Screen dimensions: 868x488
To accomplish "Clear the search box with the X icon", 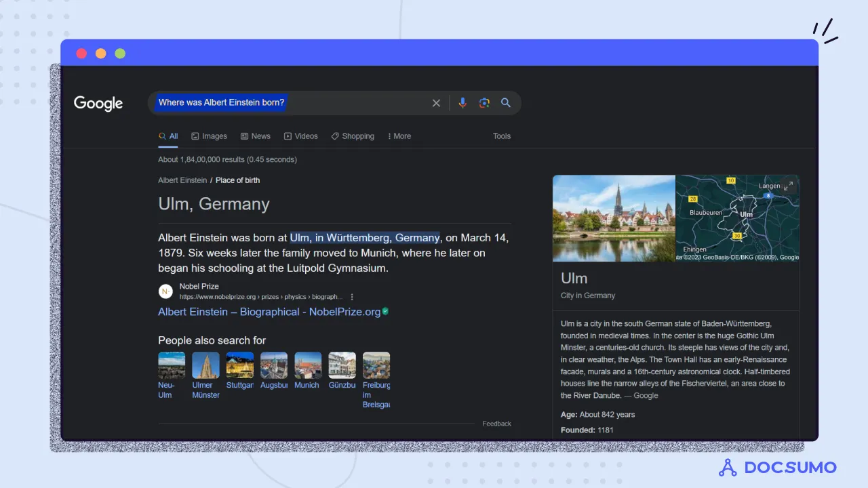I will pos(436,103).
